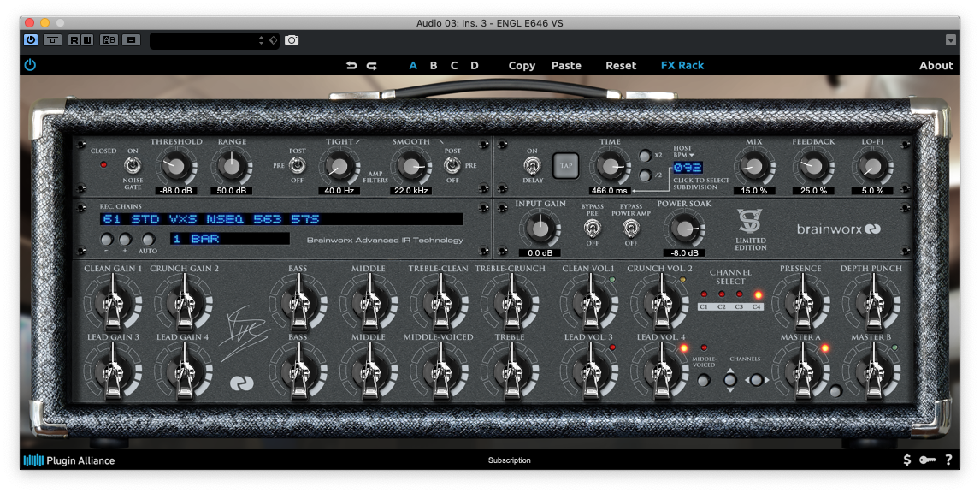This screenshot has height=493, width=980.
Task: Click the Plugin Alliance logo
Action: 69,460
